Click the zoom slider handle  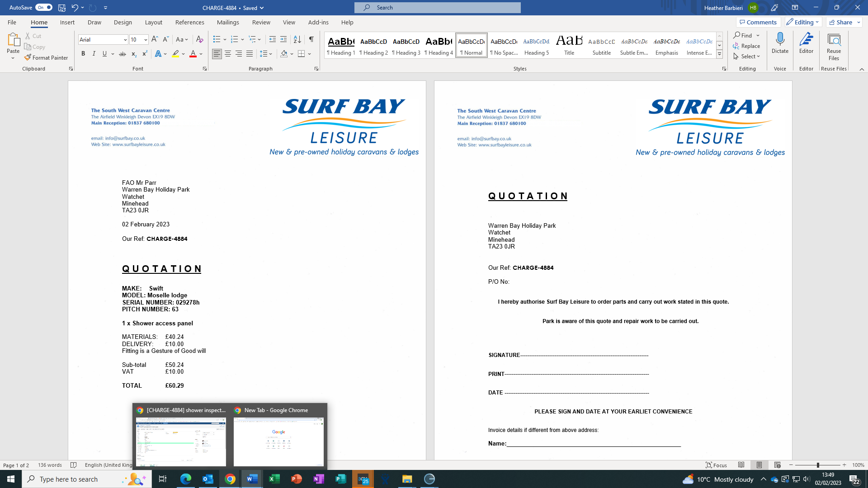pyautogui.click(x=818, y=465)
